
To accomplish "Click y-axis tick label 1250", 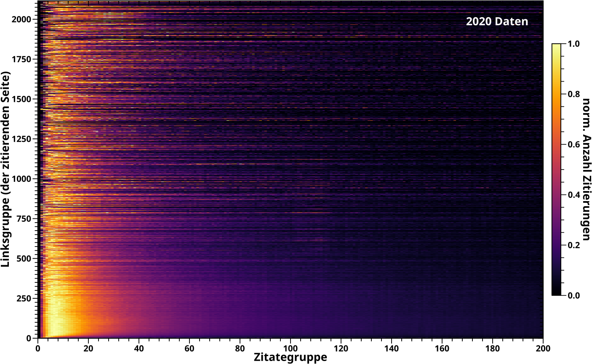I will coord(21,139).
